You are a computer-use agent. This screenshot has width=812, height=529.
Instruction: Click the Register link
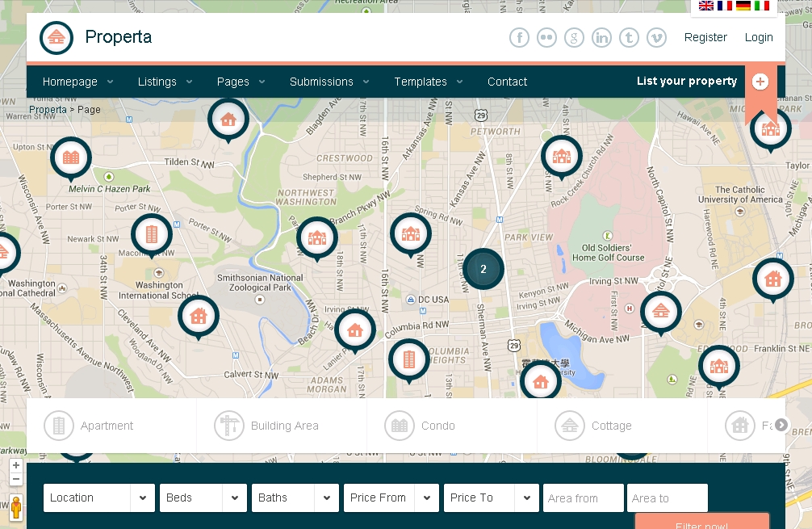[705, 37]
